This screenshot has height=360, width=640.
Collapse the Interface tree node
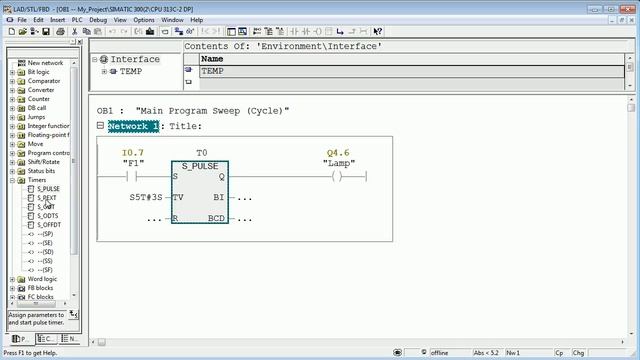[x=95, y=60]
